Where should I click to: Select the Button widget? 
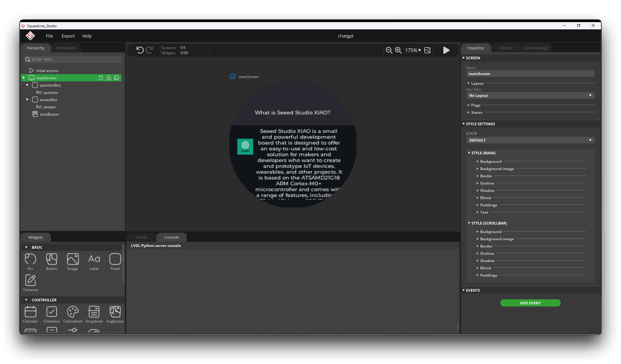pos(51,262)
